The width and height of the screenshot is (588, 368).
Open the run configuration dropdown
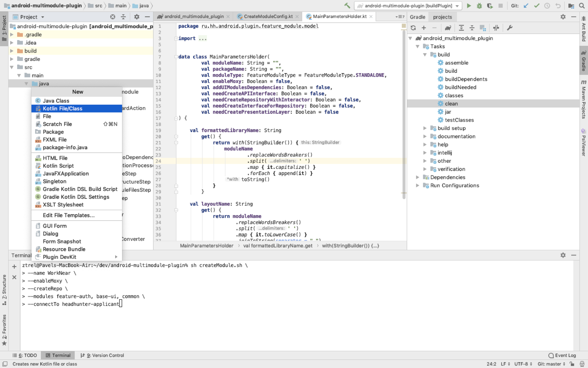click(457, 6)
